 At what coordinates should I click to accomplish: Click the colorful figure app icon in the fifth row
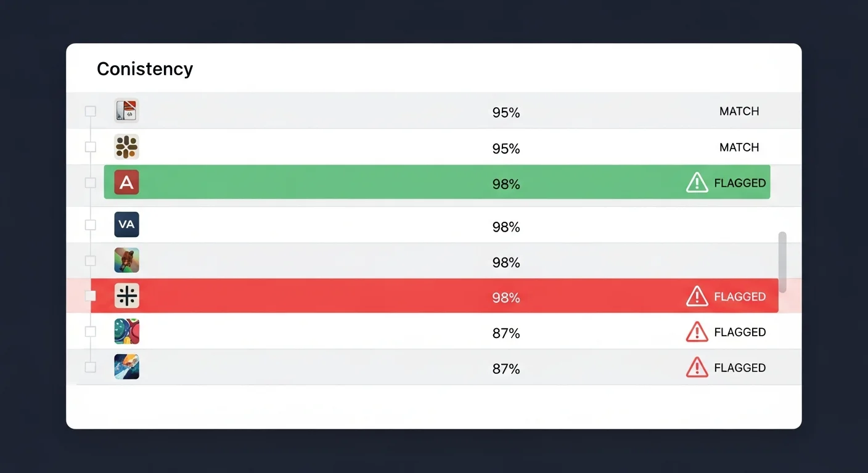[126, 261]
